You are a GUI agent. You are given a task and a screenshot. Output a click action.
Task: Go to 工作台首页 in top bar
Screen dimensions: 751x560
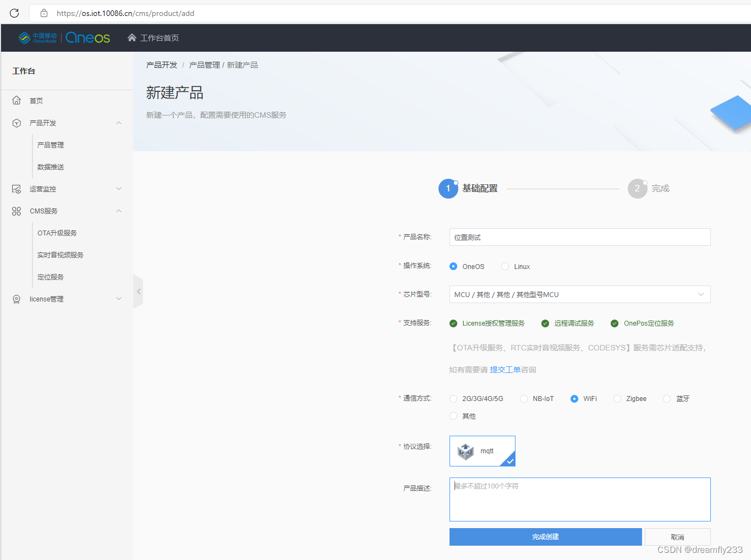[160, 38]
